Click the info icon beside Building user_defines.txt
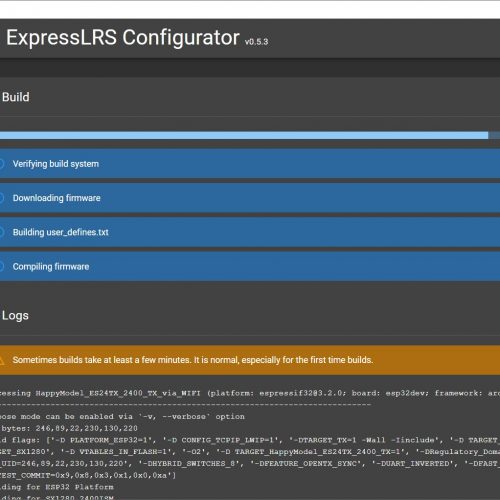 (x=1, y=232)
